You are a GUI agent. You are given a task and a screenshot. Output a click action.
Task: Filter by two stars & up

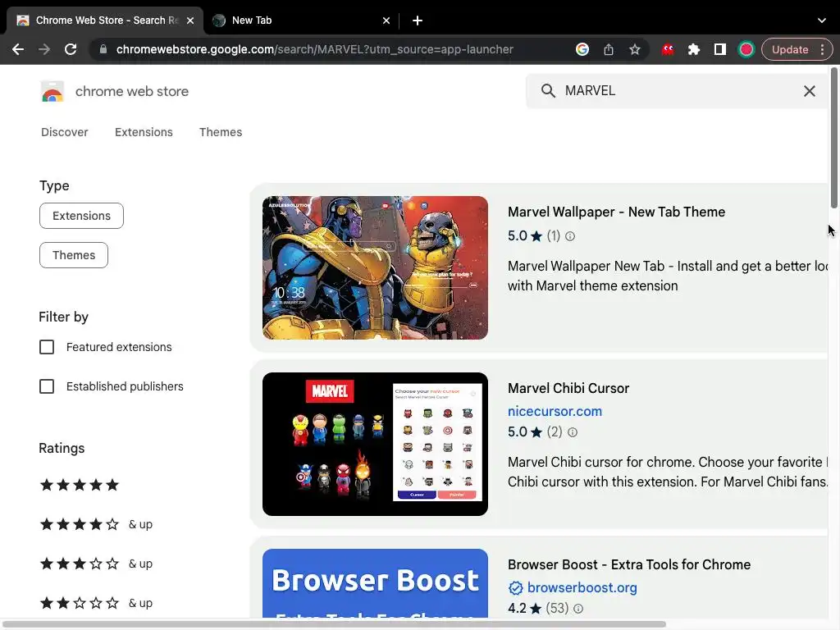click(97, 603)
